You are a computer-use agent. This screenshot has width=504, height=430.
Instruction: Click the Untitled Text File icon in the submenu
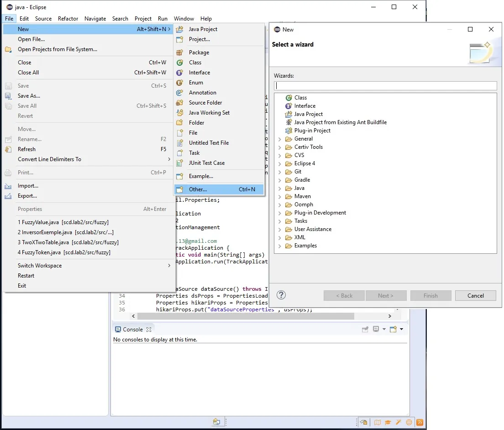pyautogui.click(x=180, y=143)
